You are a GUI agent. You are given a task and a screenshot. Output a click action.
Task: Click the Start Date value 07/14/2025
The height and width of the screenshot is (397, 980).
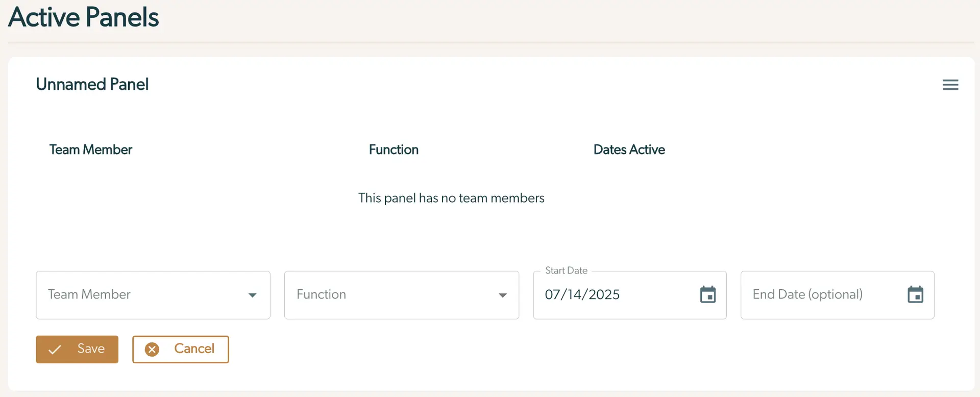pos(582,295)
